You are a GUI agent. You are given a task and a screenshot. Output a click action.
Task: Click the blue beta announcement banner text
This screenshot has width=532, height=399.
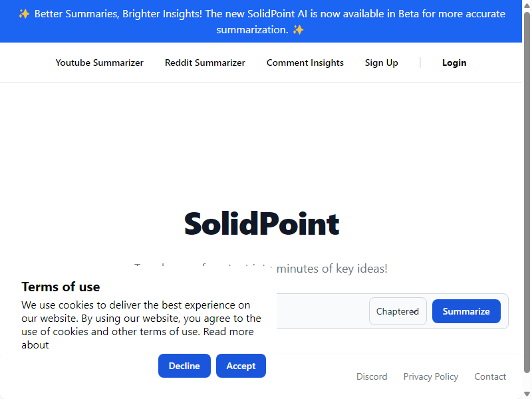[x=261, y=21]
